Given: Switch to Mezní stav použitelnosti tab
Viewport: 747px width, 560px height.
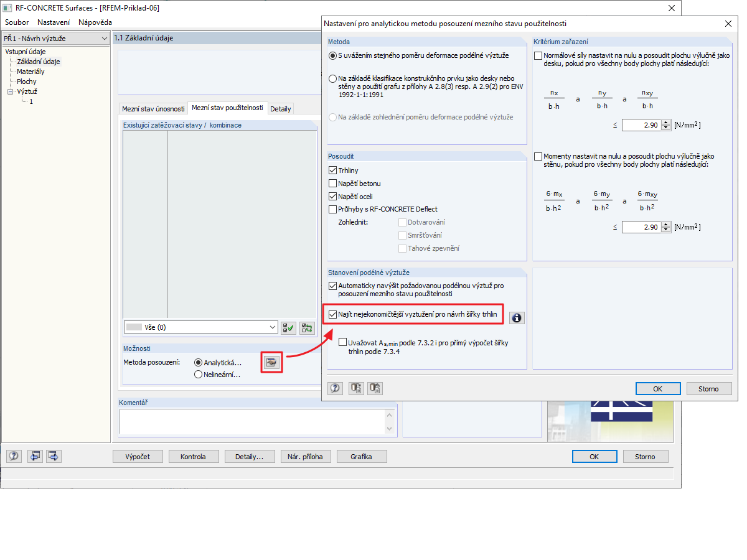Looking at the screenshot, I should click(228, 108).
